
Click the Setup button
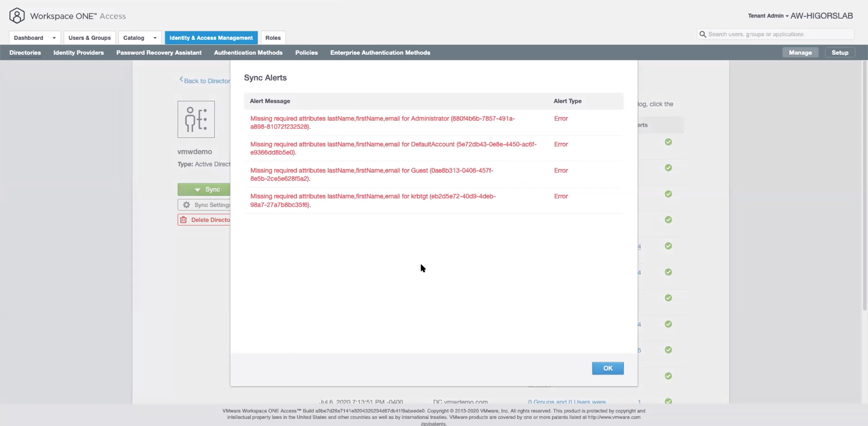coord(839,52)
